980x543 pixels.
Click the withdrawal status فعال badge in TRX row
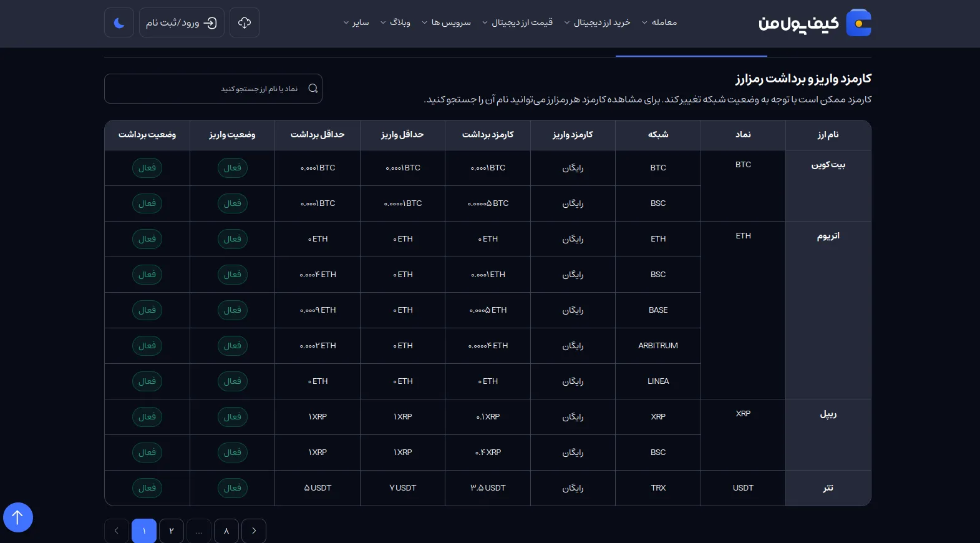[147, 488]
